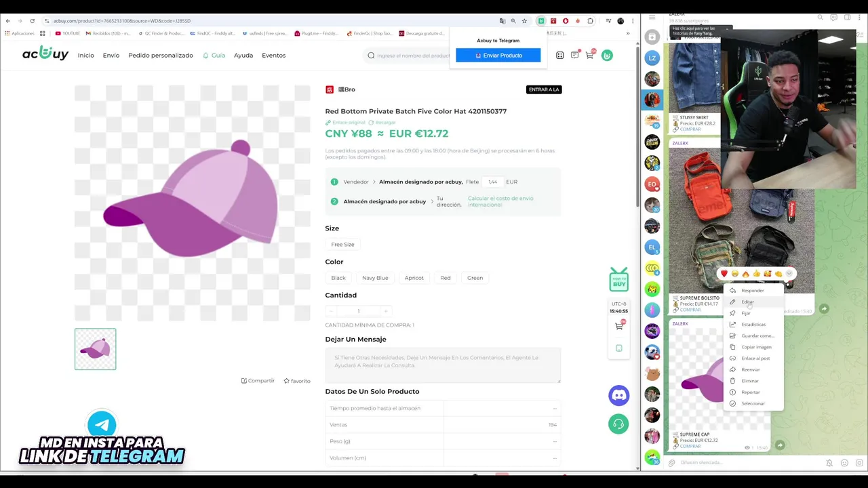
Task: React with red heart emoji
Action: pyautogui.click(x=724, y=274)
